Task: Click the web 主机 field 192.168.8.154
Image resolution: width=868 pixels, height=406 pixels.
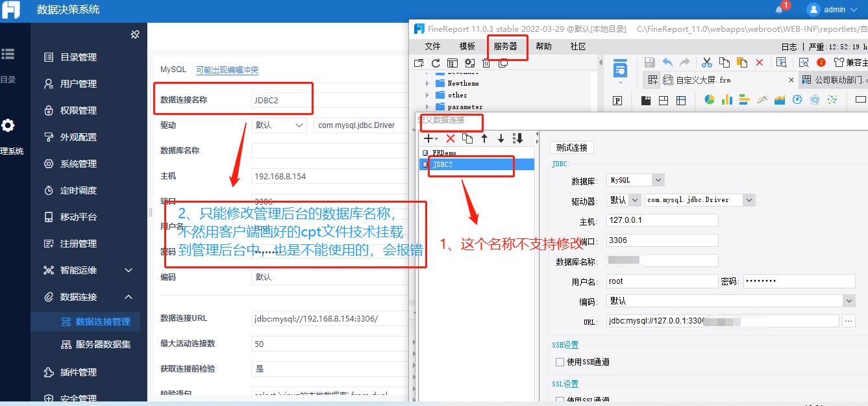Action: click(329, 176)
